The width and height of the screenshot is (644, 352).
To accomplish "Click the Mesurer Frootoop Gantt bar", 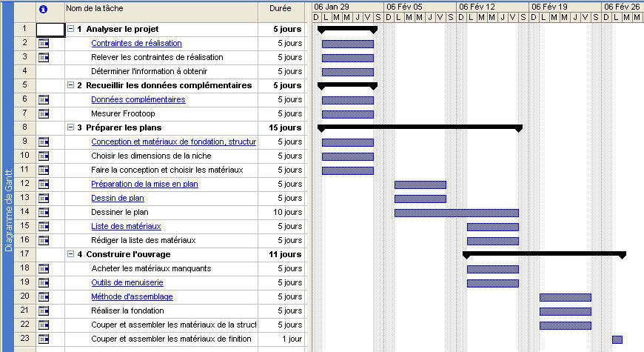I will (347, 114).
